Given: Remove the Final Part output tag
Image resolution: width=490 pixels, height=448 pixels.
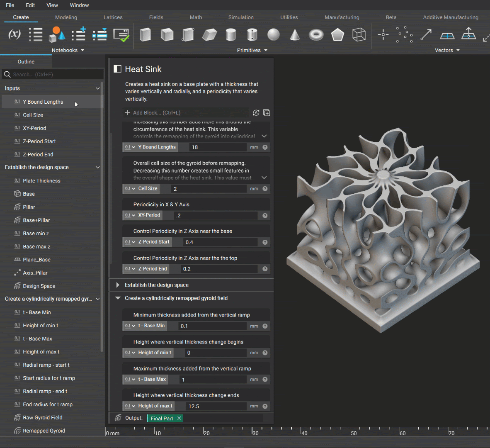Looking at the screenshot, I should coord(179,418).
